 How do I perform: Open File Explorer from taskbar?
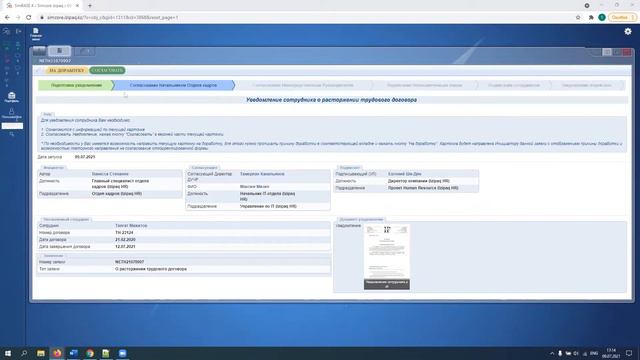click(x=41, y=353)
